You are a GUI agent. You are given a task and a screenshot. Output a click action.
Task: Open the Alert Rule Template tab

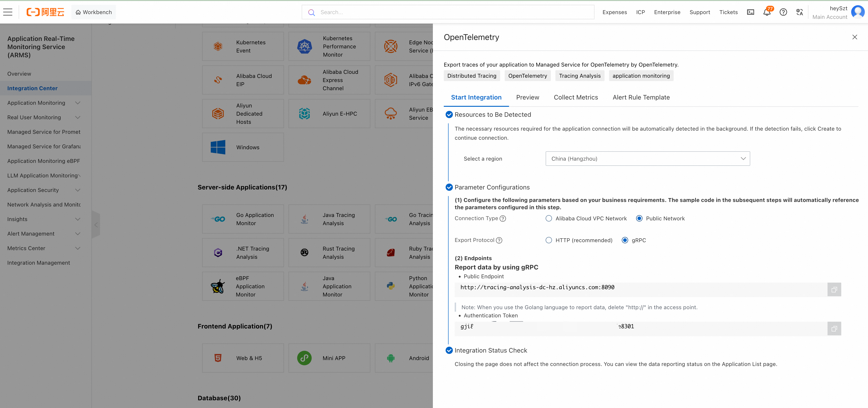click(x=641, y=97)
